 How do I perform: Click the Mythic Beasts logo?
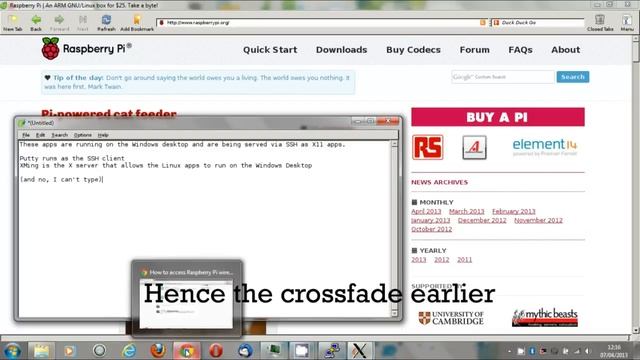[x=545, y=317]
